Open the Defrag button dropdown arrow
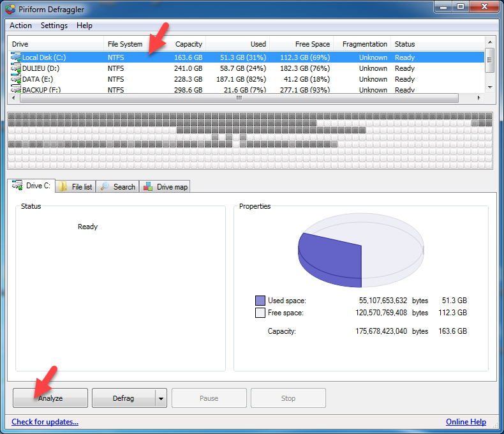The image size is (504, 434). (x=161, y=398)
